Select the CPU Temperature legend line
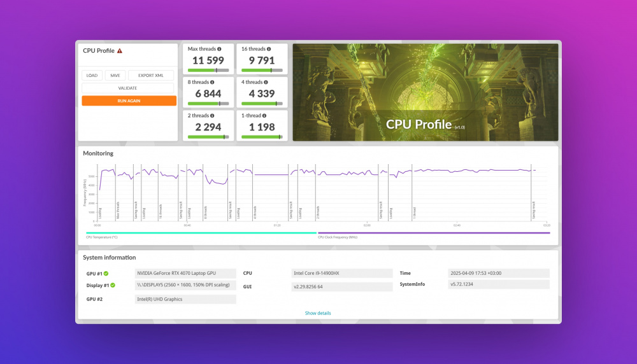Image resolution: width=637 pixels, height=364 pixels. coord(201,233)
